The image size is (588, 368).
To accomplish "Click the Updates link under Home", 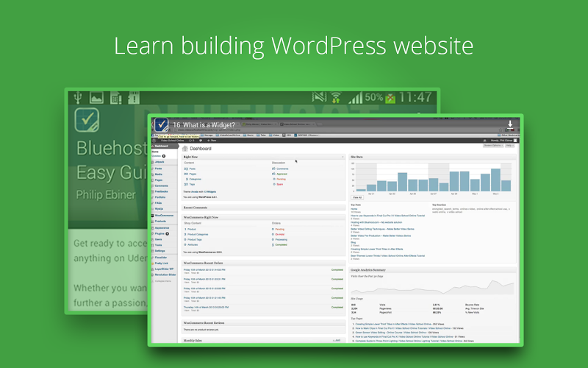I will [x=157, y=156].
